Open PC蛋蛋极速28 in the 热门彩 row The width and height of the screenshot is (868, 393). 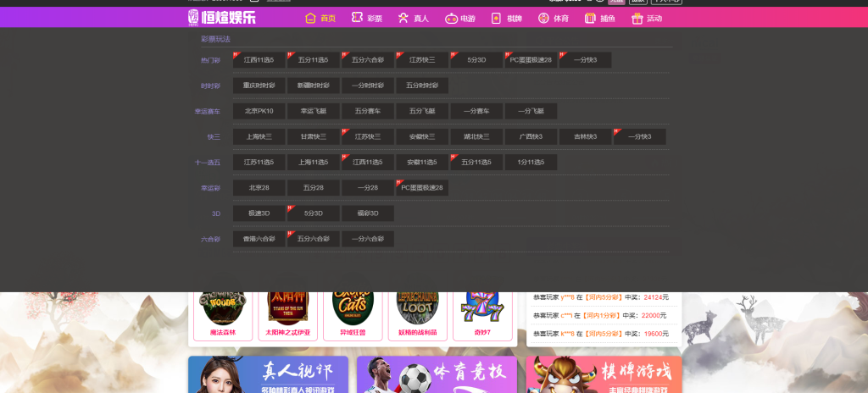click(531, 60)
